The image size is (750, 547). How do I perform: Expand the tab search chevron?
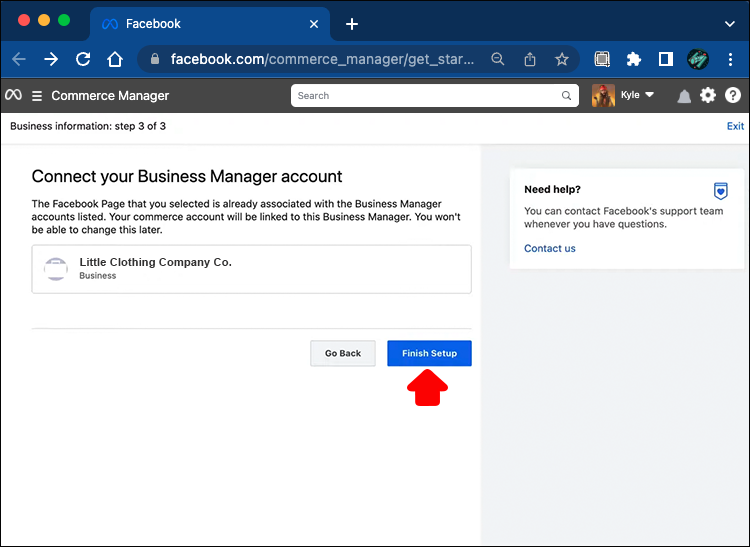(729, 23)
